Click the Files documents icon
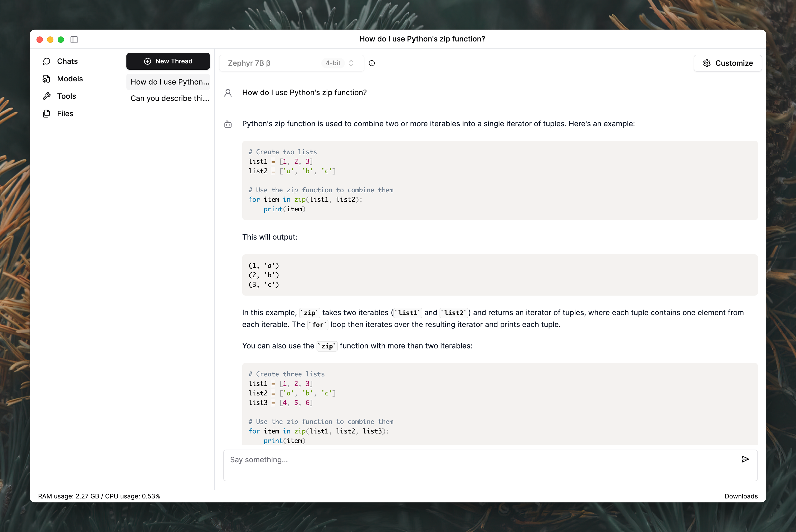Screen dimensions: 796x532 click(x=47, y=114)
